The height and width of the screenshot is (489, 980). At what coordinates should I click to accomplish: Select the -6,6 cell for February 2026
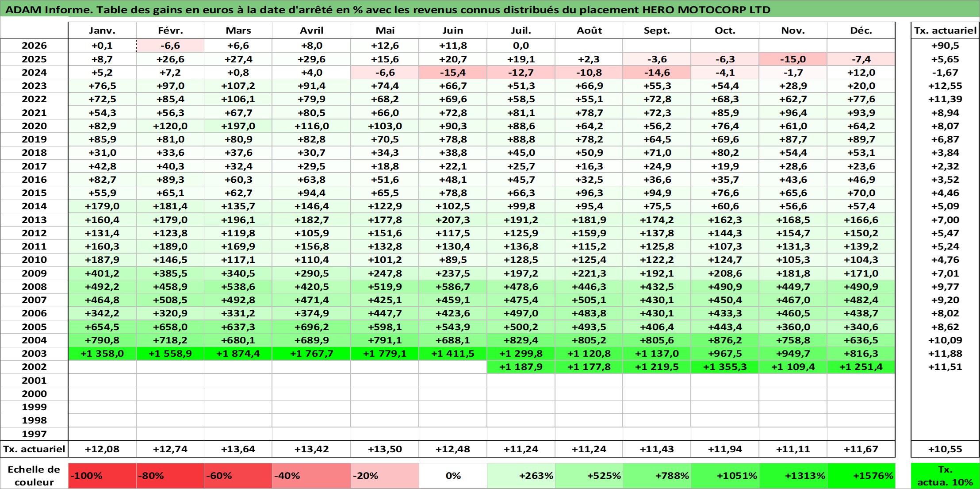click(x=170, y=46)
